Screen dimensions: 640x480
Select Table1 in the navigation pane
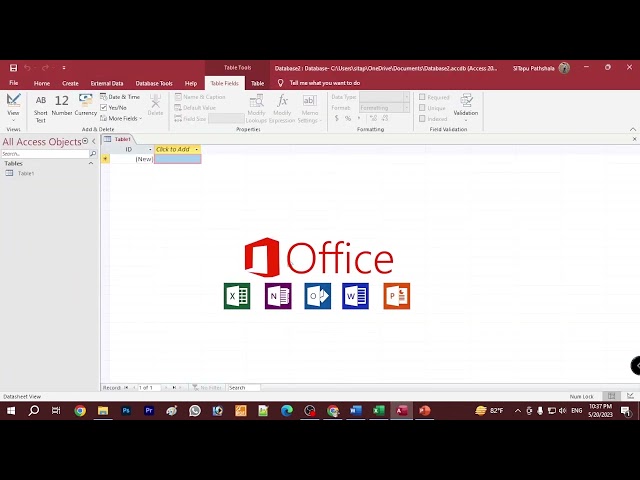[26, 173]
